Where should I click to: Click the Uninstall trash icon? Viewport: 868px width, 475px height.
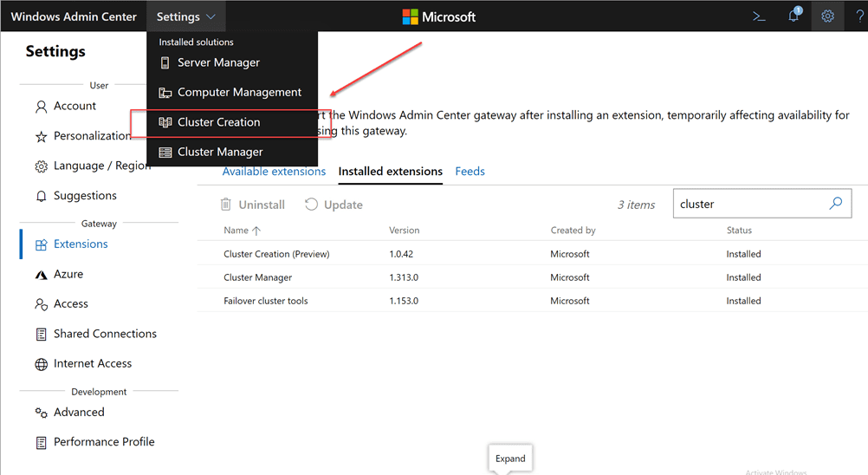coord(226,205)
